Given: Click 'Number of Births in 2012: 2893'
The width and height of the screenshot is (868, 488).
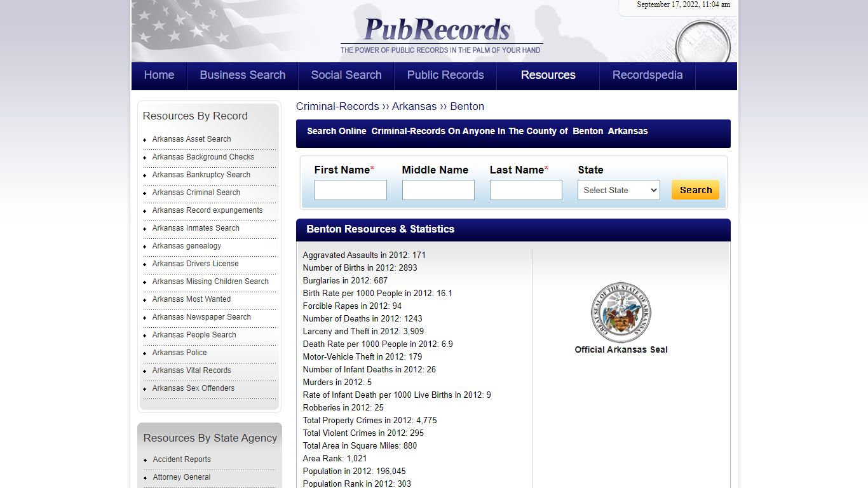Looking at the screenshot, I should [360, 268].
